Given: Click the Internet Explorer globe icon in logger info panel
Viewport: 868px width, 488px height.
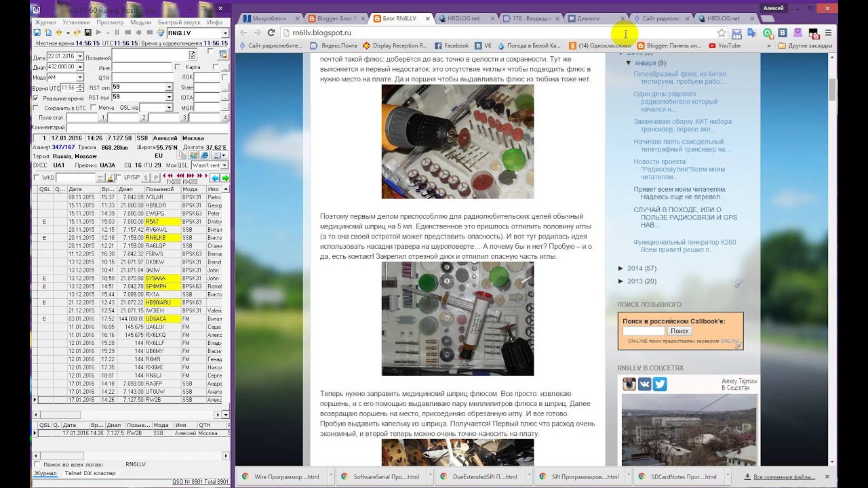Looking at the screenshot, I should coord(205,155).
